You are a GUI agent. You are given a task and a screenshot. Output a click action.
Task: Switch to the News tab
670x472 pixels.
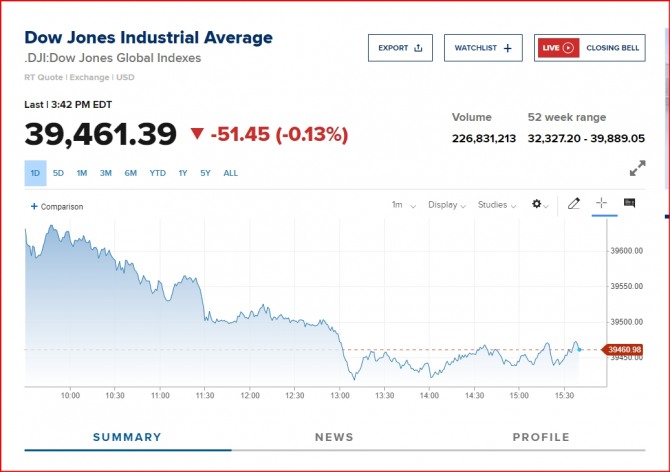334,437
